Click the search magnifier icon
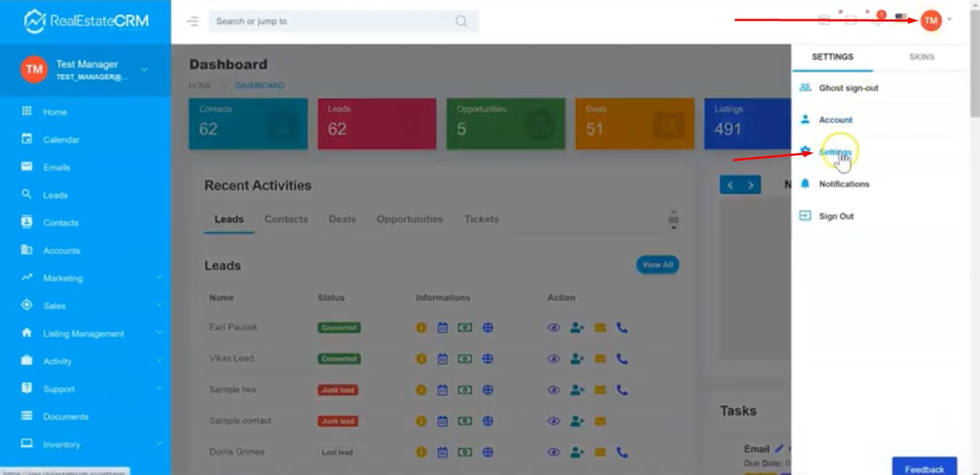This screenshot has width=980, height=475. tap(461, 22)
